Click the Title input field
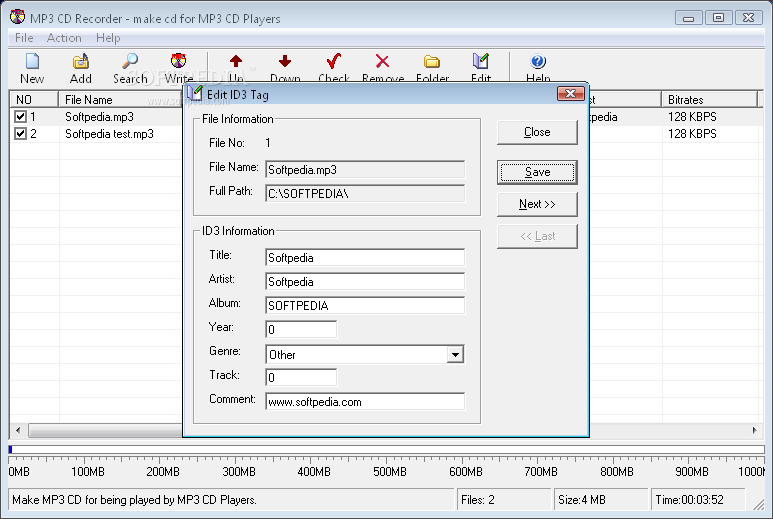The width and height of the screenshot is (773, 519). [x=365, y=258]
